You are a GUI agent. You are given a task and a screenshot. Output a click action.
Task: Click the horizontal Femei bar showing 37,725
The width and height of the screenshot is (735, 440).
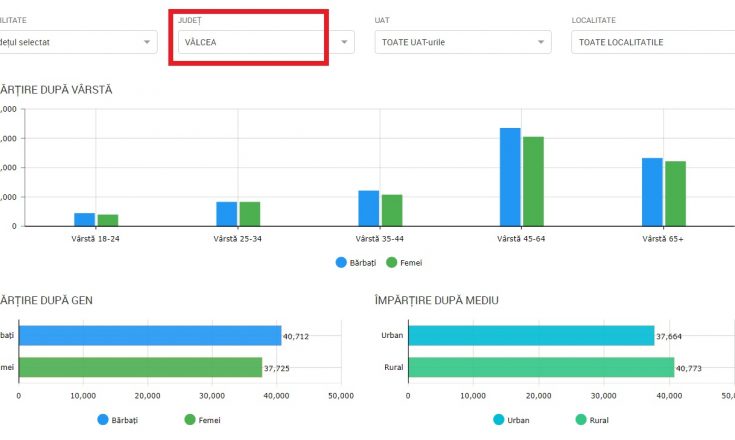coord(141,367)
